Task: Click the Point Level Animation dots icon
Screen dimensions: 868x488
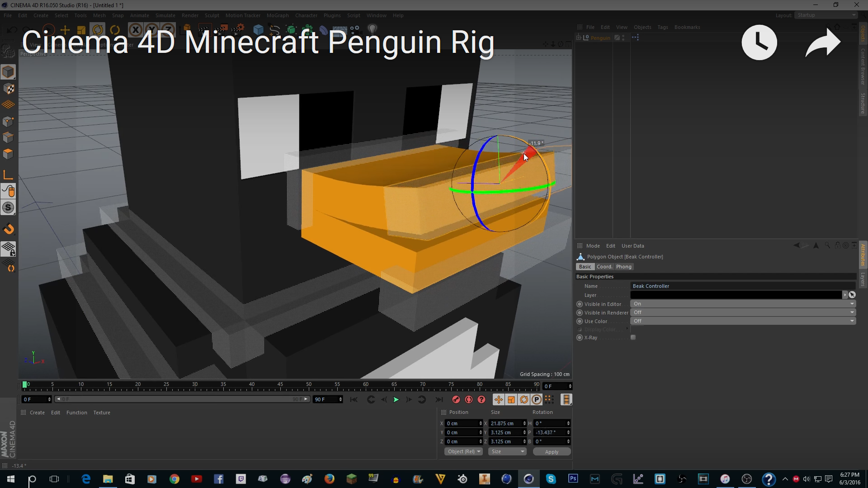Action: [x=549, y=399]
